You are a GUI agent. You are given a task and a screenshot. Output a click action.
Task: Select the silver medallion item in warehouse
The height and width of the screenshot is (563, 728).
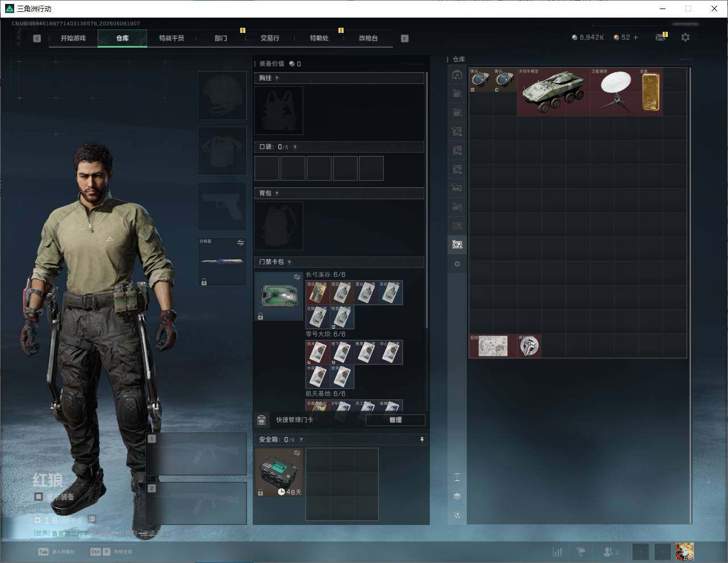pos(529,346)
